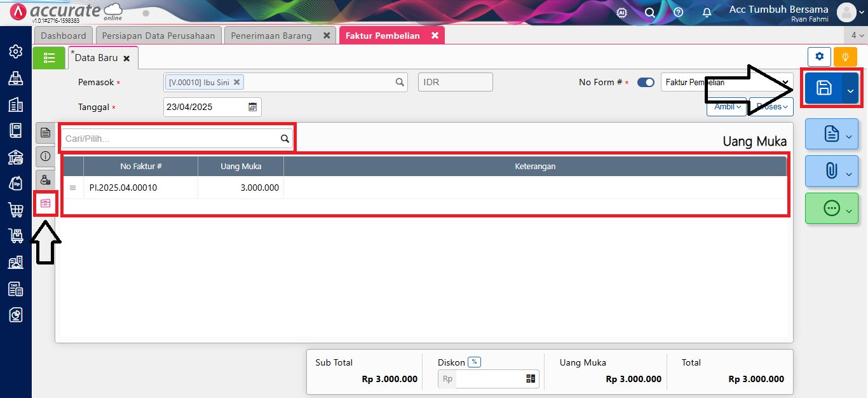Open the item details document side tab
This screenshot has height=398, width=868.
(45, 132)
